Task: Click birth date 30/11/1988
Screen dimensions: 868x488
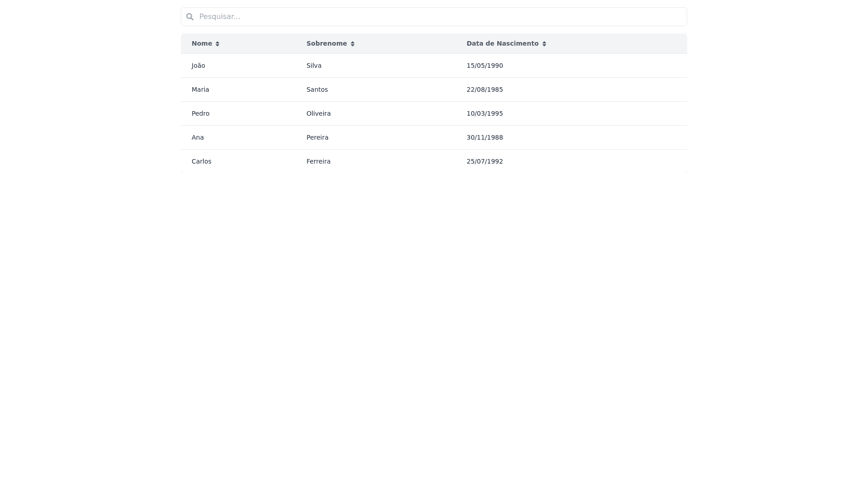Action: click(x=485, y=137)
